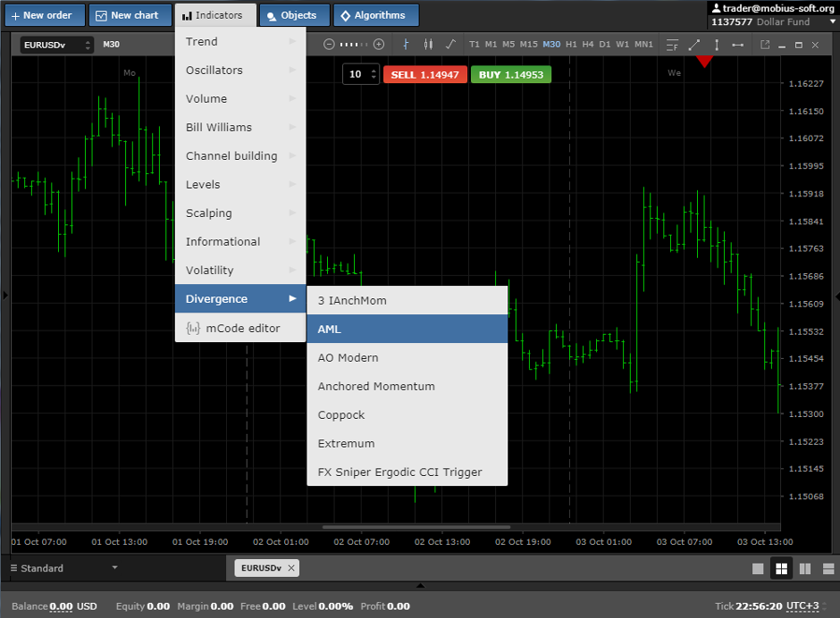Click the right side panel expand arrow
Image resolution: width=840 pixels, height=618 pixels.
[836, 296]
